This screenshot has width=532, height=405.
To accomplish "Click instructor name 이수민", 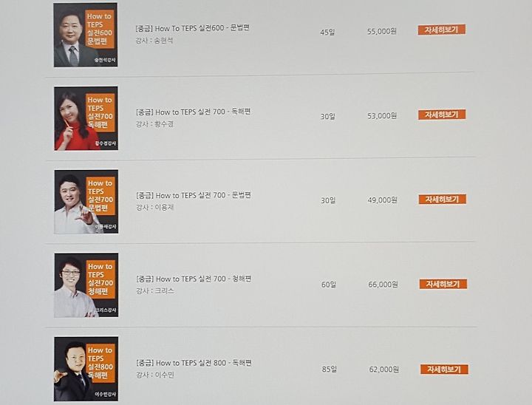I will [x=165, y=375].
